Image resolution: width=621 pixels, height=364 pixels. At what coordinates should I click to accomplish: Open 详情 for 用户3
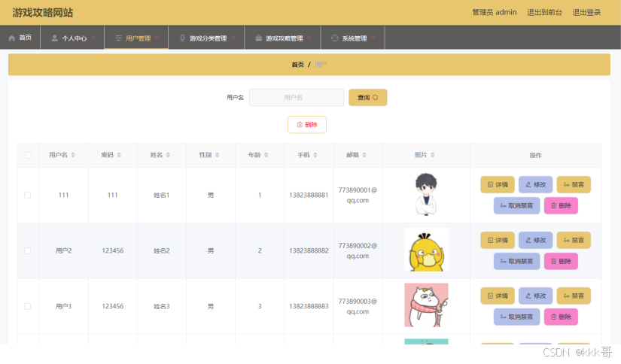click(498, 296)
